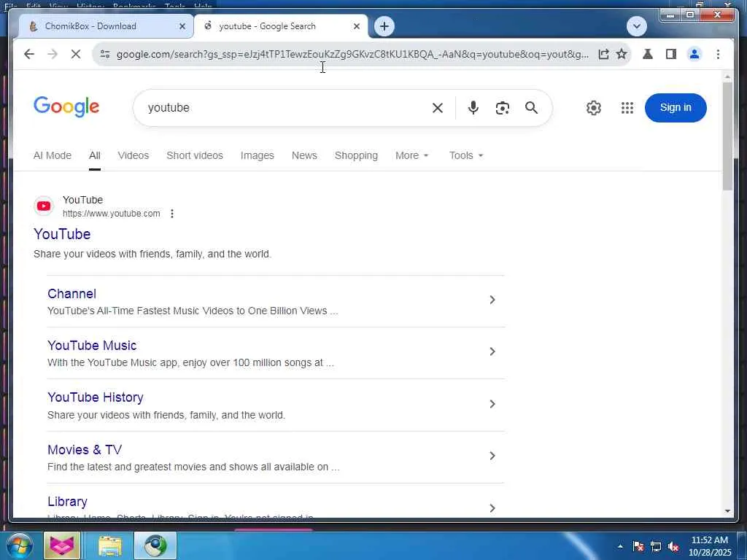This screenshot has width=747, height=560.
Task: Open the Chrome profile avatar
Action: (x=694, y=54)
